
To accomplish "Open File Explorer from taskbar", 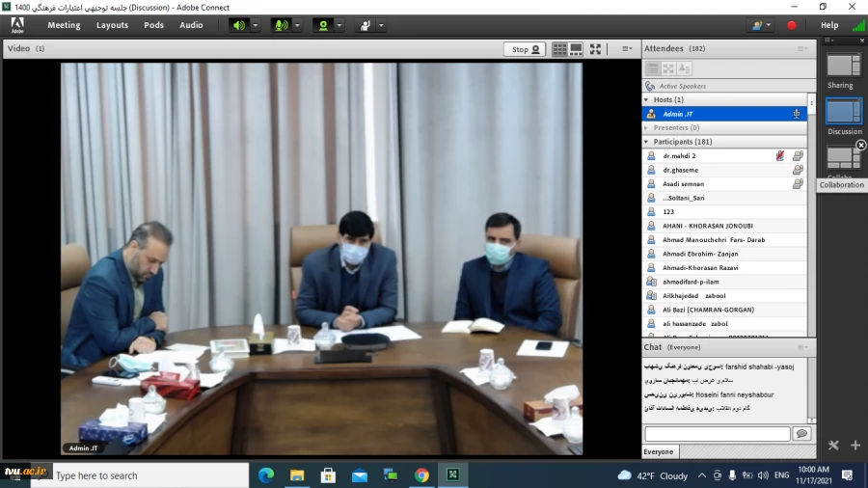I will click(297, 475).
